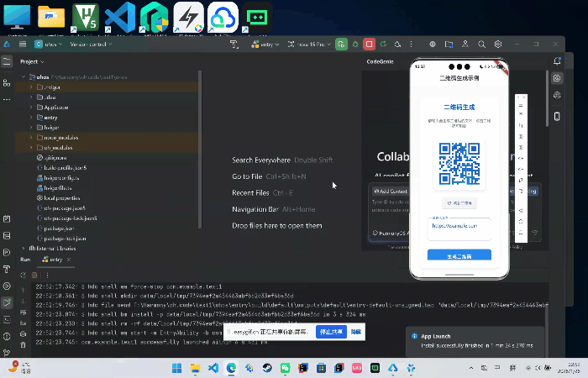Expand External Libraries node
Screen dimensions: 588x378
tap(24, 249)
